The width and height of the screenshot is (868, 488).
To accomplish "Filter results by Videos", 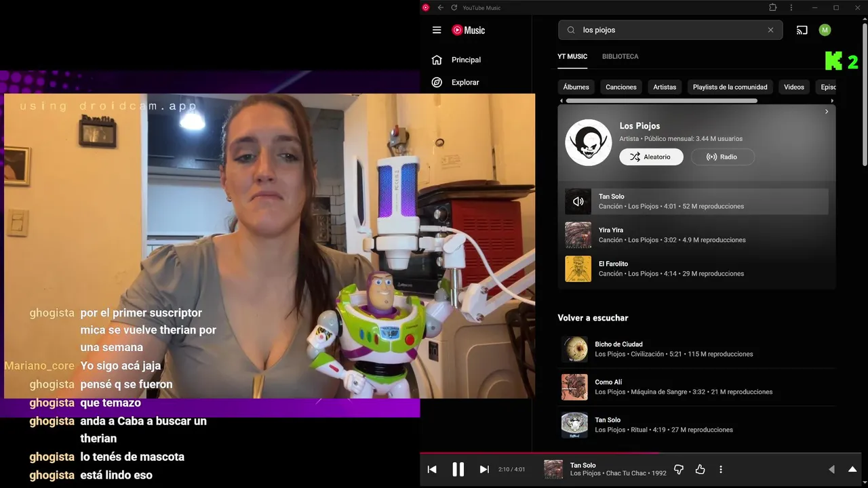I will tap(794, 87).
